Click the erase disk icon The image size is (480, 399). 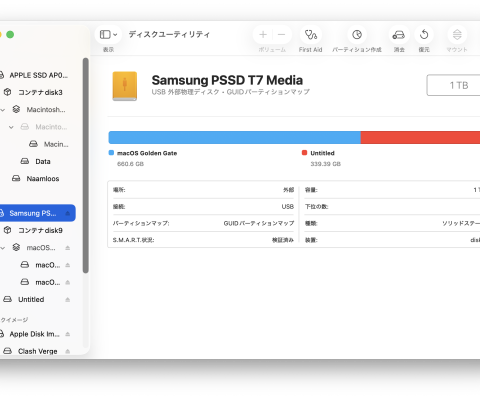point(399,34)
